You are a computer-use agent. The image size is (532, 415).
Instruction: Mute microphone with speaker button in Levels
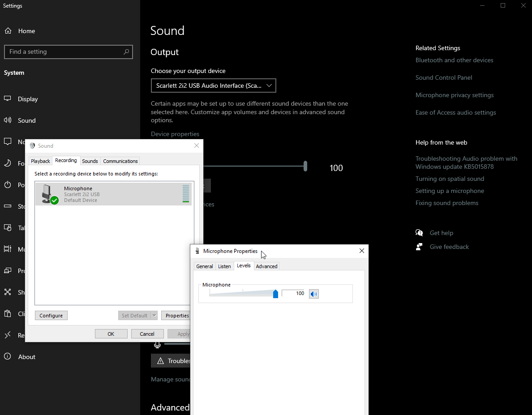click(314, 294)
